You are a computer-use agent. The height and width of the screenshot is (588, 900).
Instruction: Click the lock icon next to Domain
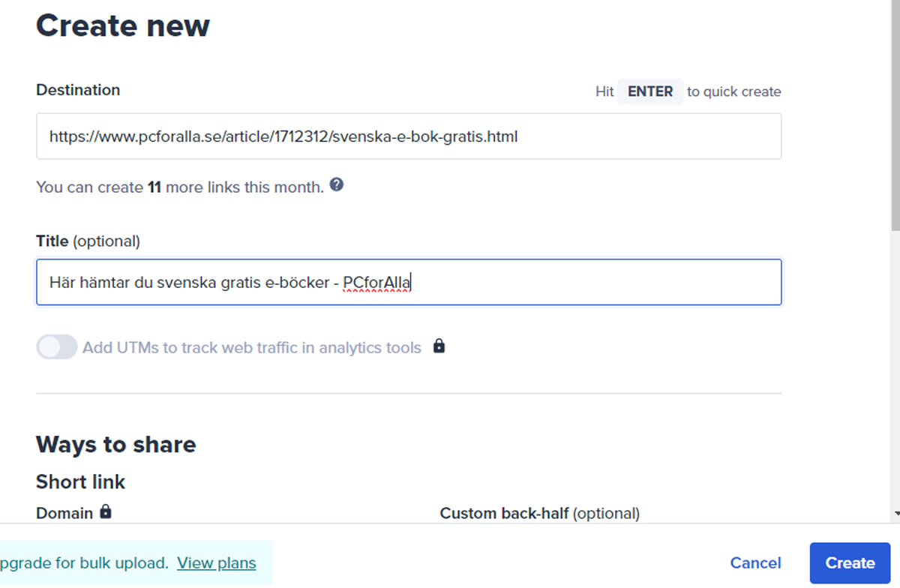(106, 512)
